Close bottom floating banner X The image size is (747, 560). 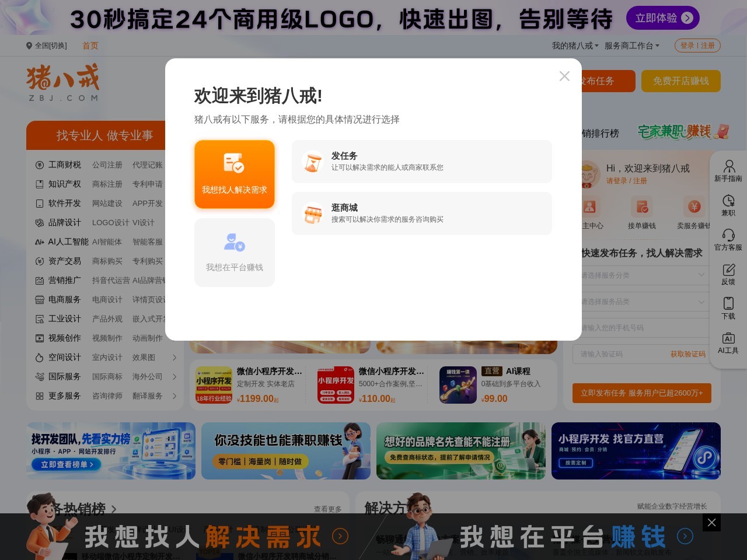pyautogui.click(x=711, y=523)
